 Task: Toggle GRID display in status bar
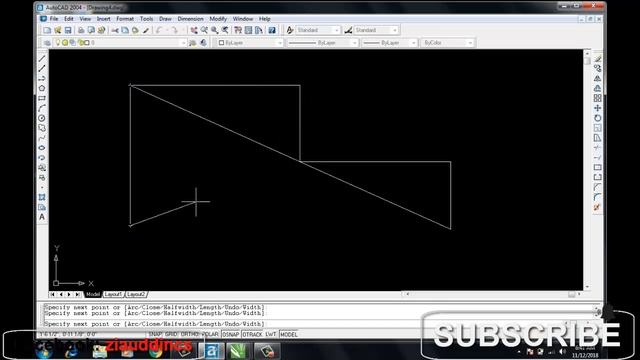pos(171,334)
